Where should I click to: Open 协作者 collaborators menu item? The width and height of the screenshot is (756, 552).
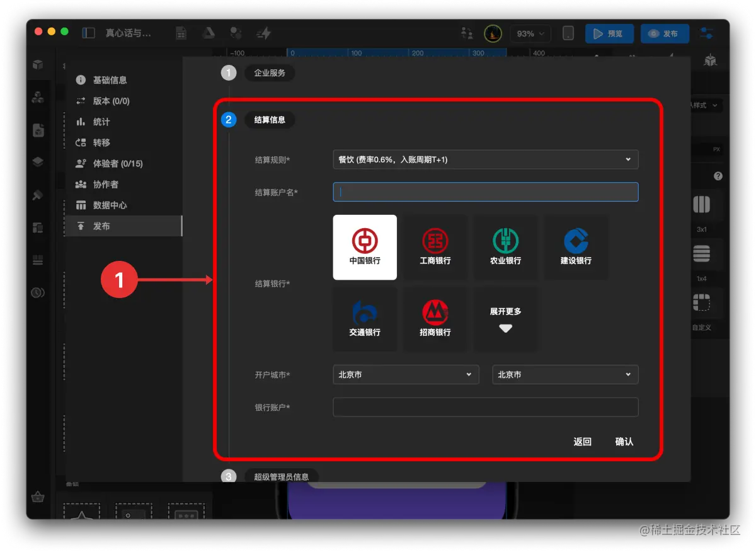pyautogui.click(x=123, y=184)
